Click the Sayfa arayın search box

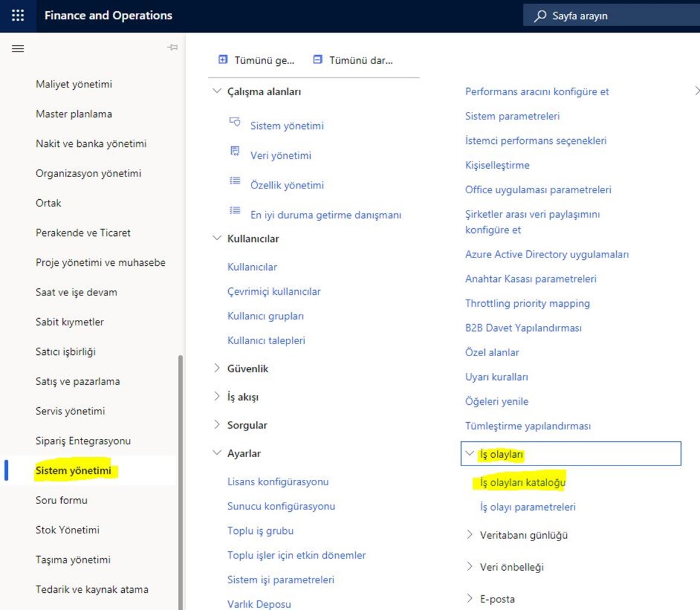pyautogui.click(x=612, y=16)
